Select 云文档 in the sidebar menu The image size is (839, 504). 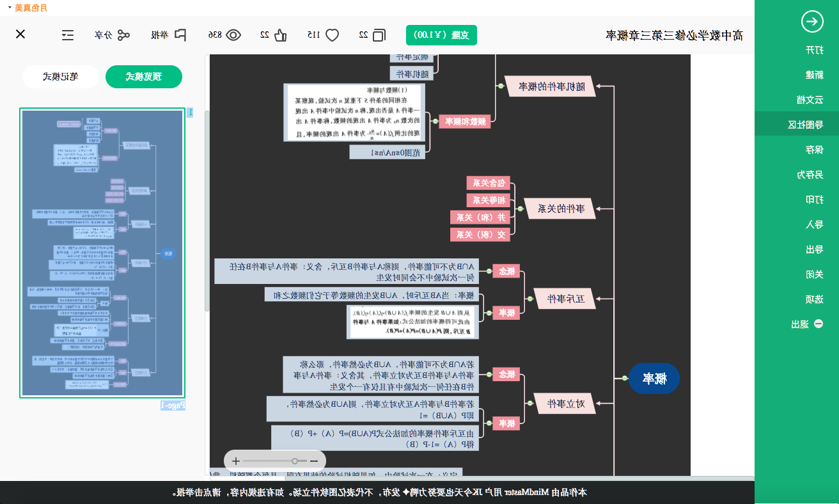coord(810,100)
